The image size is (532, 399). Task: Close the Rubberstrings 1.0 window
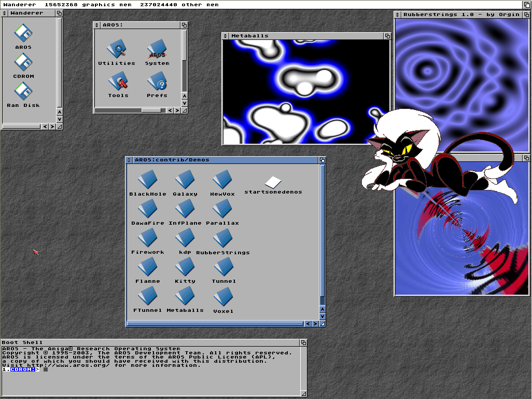pyautogui.click(x=397, y=15)
